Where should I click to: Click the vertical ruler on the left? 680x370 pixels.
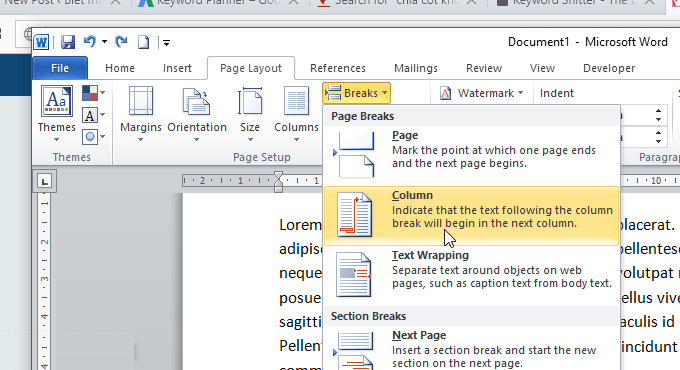point(45,281)
